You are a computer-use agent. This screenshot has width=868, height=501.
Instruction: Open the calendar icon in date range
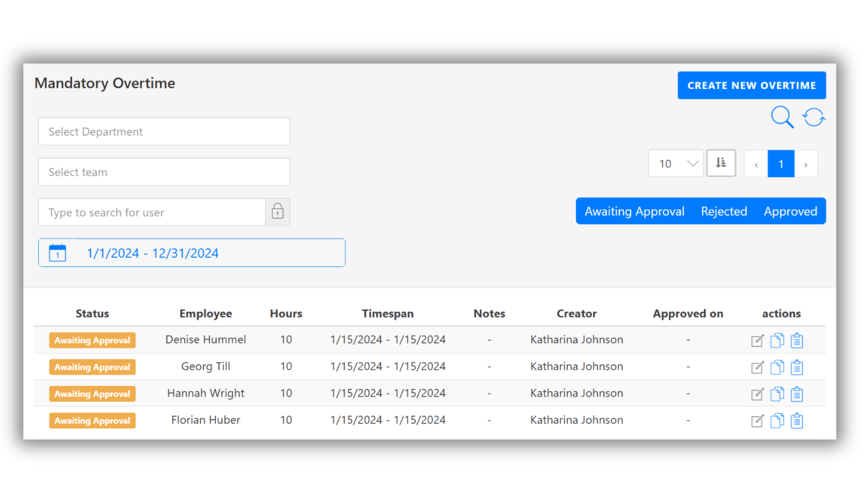[x=57, y=253]
